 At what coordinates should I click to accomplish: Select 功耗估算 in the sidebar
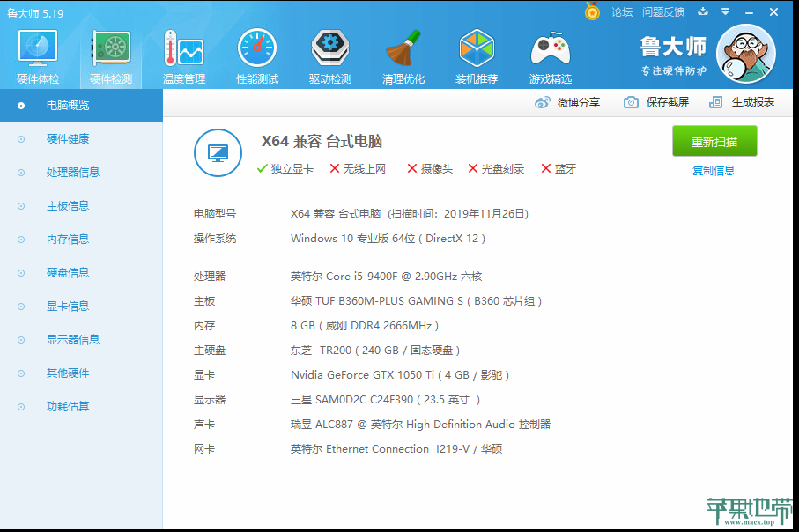(x=82, y=407)
